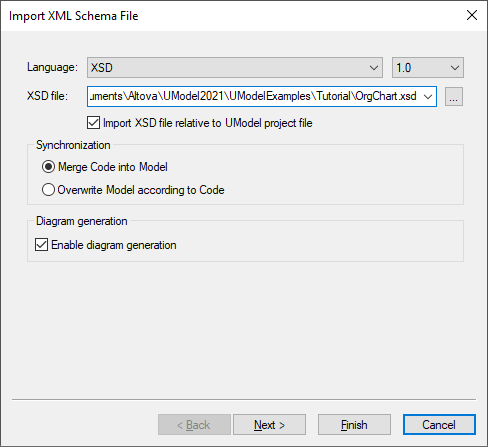Select Overwrite Model according to Code radio
This screenshot has width=488, height=447.
tap(48, 190)
